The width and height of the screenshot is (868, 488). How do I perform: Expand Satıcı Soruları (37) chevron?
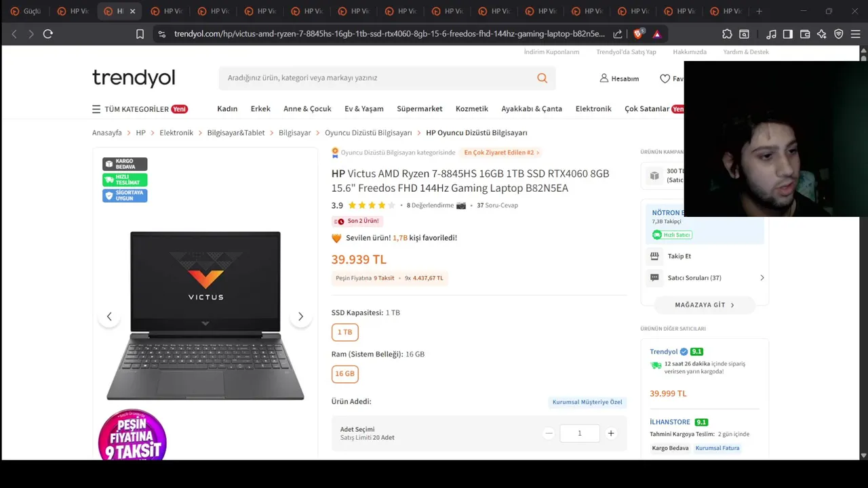(762, 278)
